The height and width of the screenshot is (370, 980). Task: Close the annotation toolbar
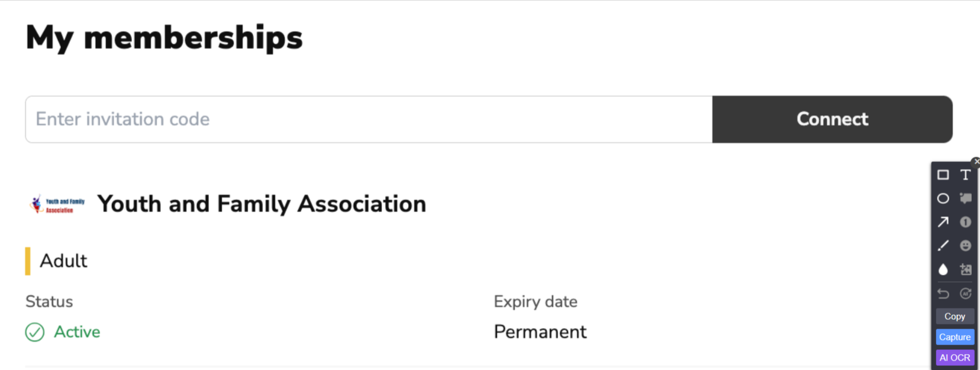pyautogui.click(x=976, y=161)
